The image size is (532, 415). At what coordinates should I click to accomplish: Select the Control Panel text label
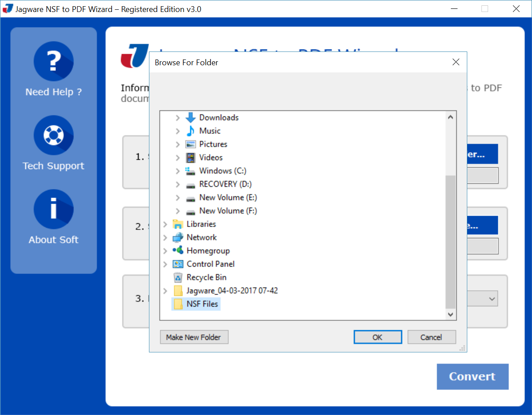point(211,264)
